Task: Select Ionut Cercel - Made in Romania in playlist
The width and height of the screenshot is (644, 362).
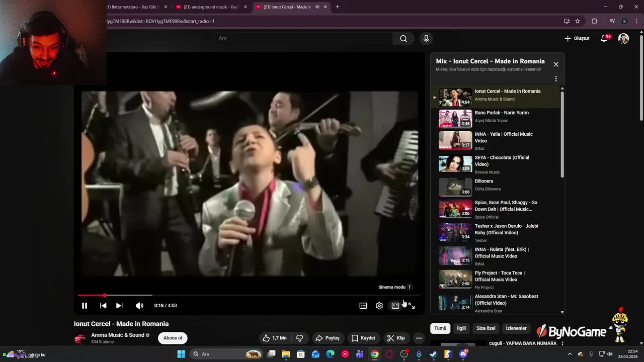Action: [495, 97]
